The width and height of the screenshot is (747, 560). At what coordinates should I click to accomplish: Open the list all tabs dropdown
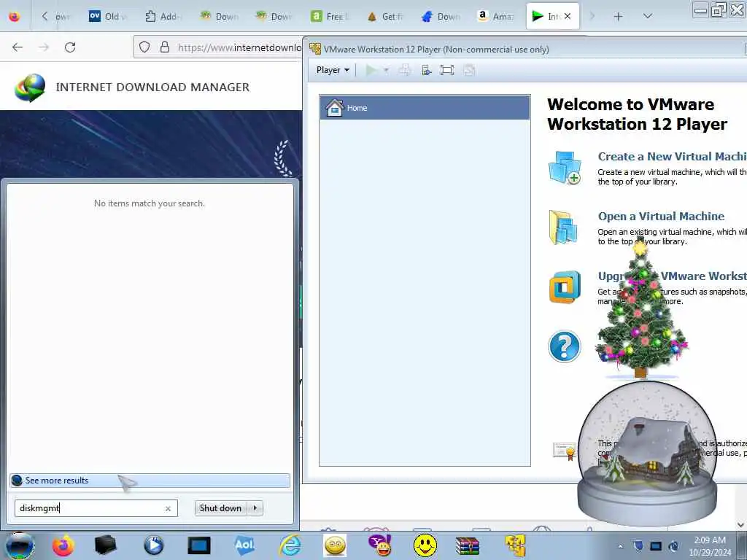[x=648, y=16]
